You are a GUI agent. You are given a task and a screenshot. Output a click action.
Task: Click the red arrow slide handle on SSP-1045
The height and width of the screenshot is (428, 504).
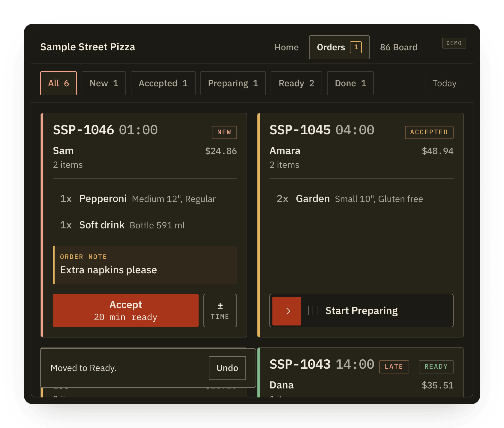286,311
